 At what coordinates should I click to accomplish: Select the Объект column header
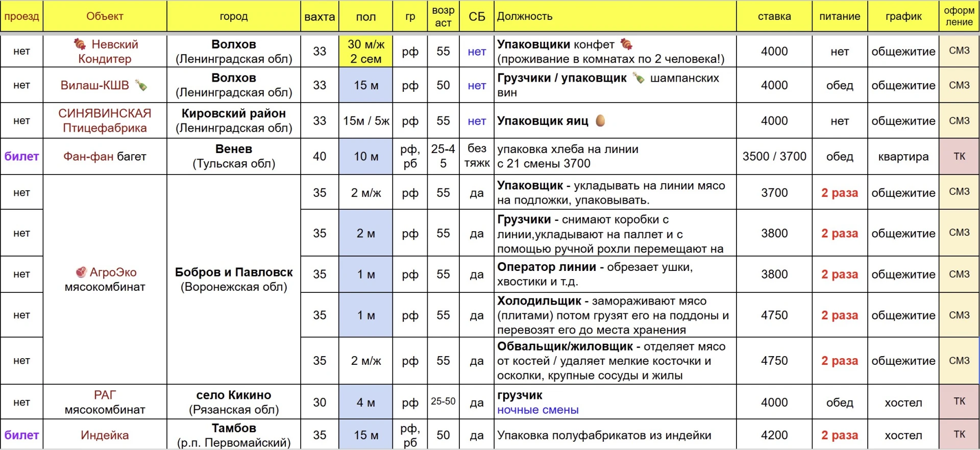[x=105, y=16]
